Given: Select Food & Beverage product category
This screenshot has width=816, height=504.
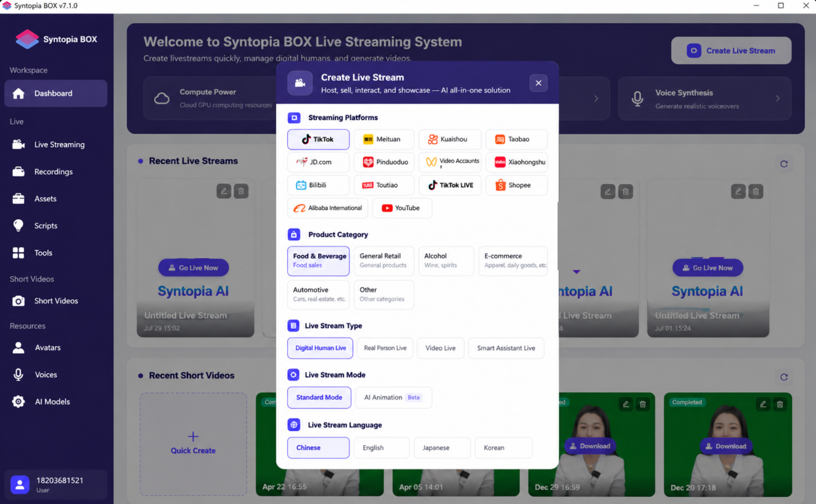Looking at the screenshot, I should point(318,261).
